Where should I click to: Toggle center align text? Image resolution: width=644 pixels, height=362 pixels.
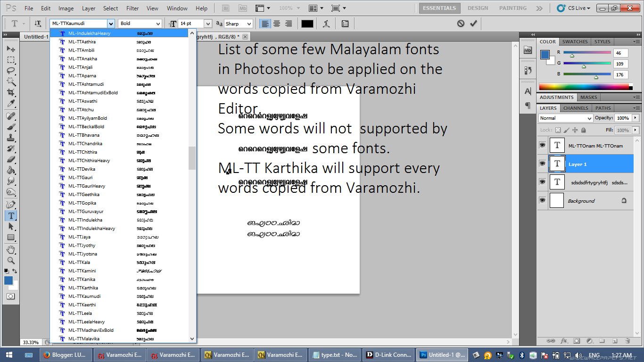pyautogui.click(x=277, y=24)
